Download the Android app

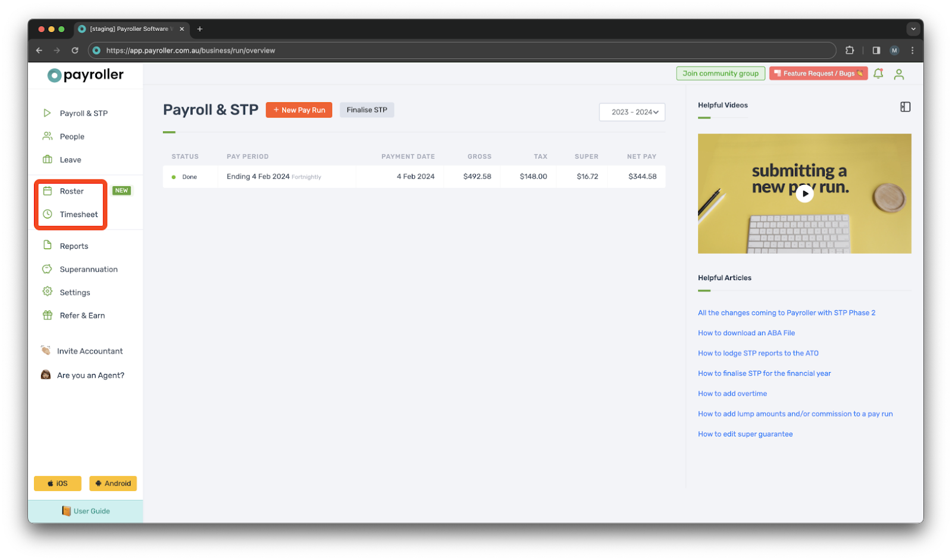coord(113,483)
